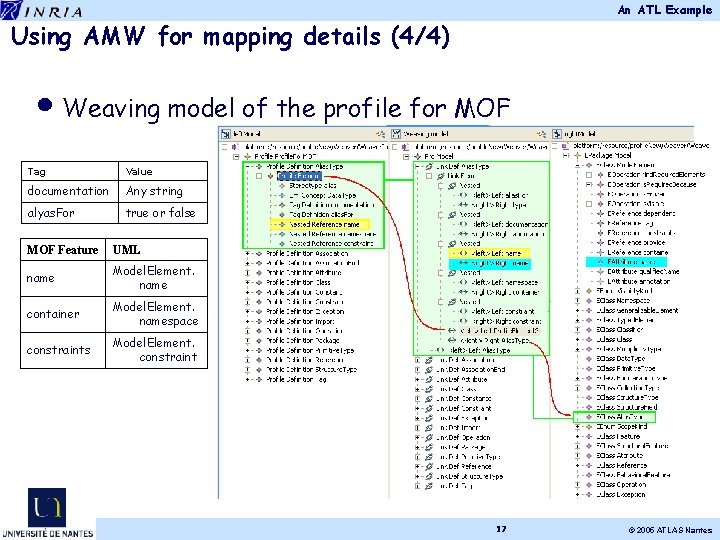Select Profile Definition StructureType row
The height and width of the screenshot is (540, 720).
pos(311,370)
